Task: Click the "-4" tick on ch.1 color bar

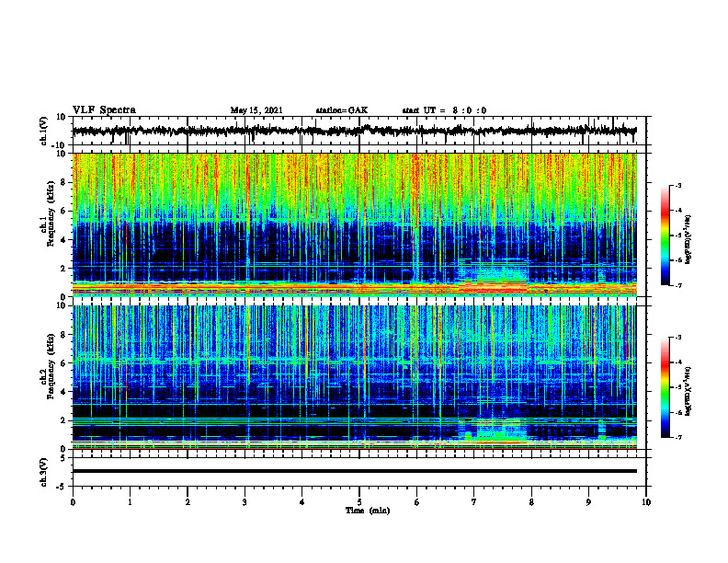Action: coord(678,210)
